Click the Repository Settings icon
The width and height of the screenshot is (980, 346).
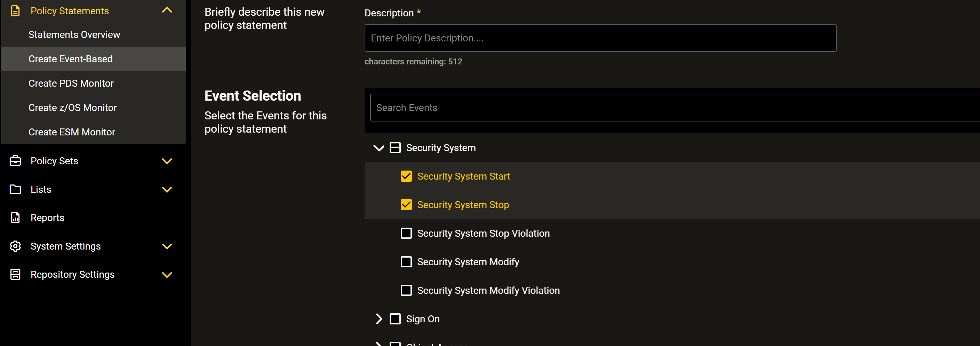[15, 274]
